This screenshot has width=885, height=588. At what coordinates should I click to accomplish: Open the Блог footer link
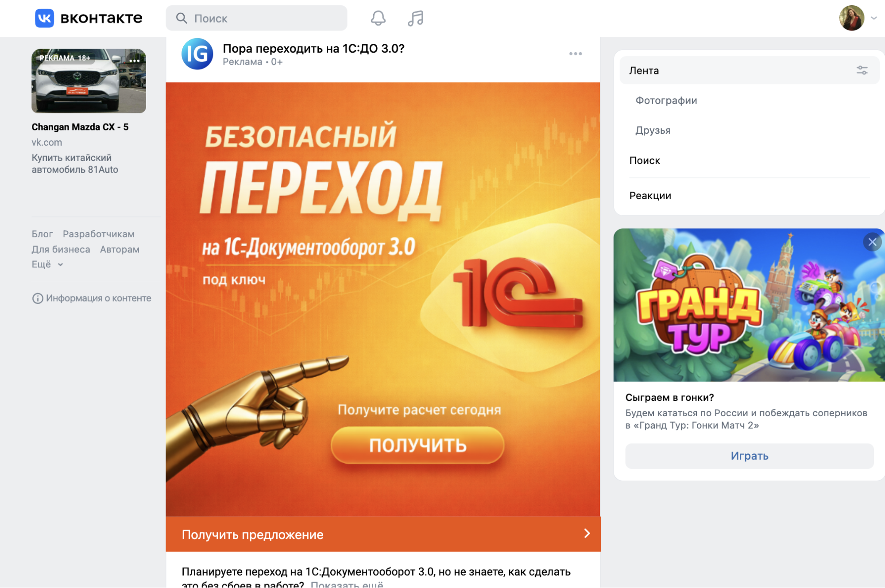[42, 234]
